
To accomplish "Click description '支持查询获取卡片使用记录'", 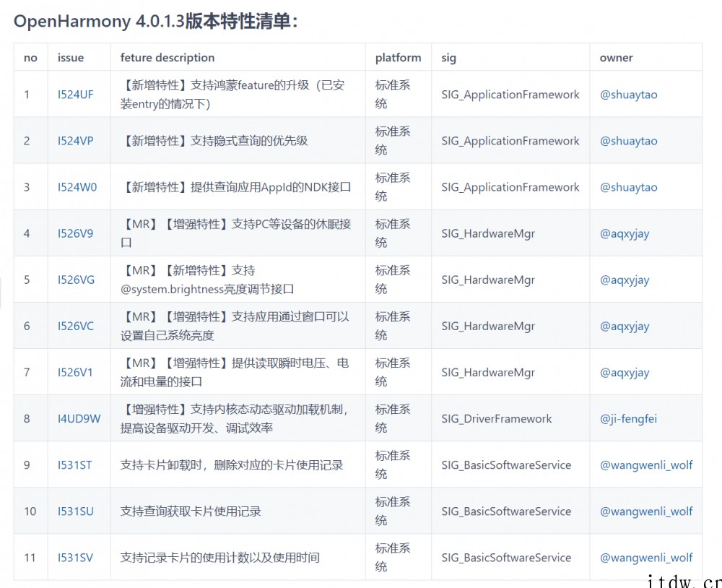I will (x=191, y=511).
